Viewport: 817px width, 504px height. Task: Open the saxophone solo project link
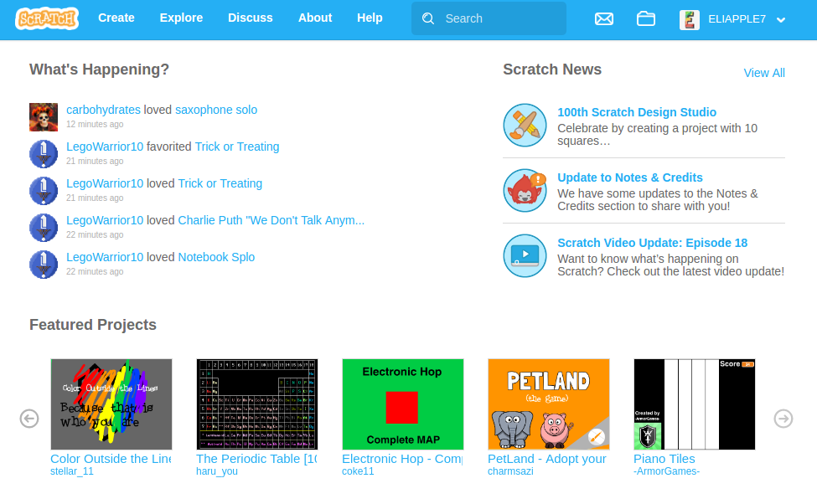point(216,110)
